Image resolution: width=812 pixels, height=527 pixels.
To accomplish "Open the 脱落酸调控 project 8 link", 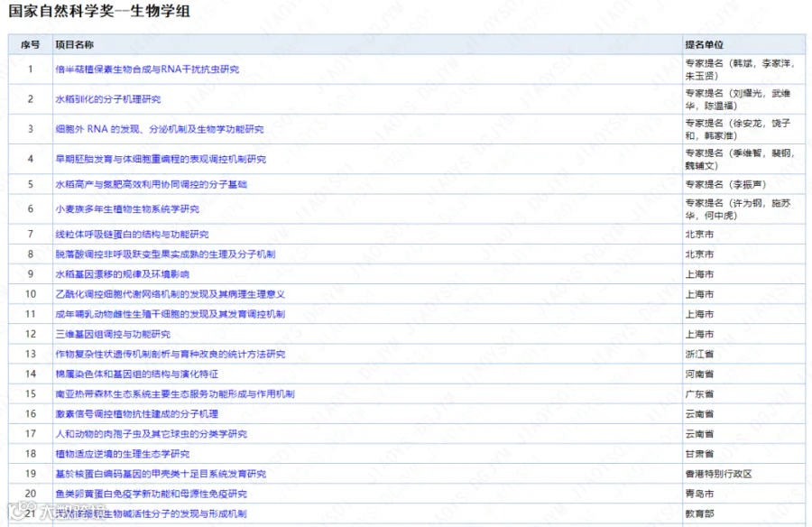I will (165, 254).
